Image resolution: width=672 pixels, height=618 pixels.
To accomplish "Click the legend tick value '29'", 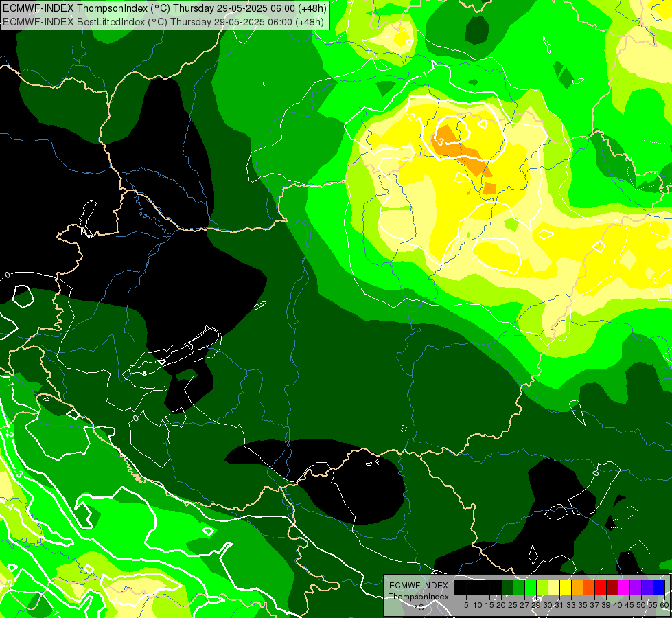I will [536, 605].
